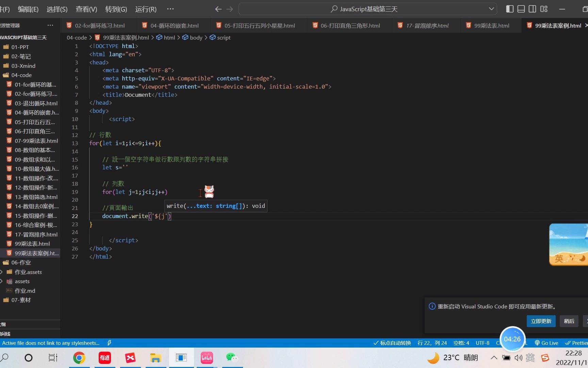Screen dimensions: 588x368
Task: Click the 稍后 button in notification
Action: [x=569, y=321]
